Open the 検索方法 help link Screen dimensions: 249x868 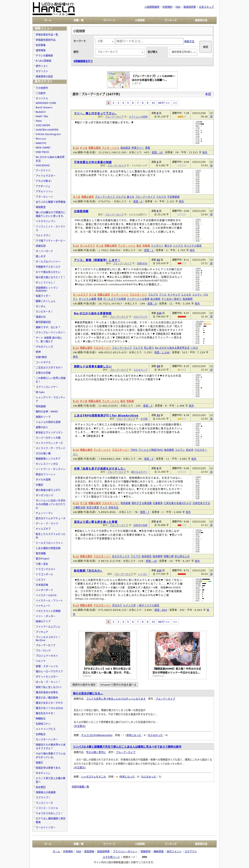[189, 41]
